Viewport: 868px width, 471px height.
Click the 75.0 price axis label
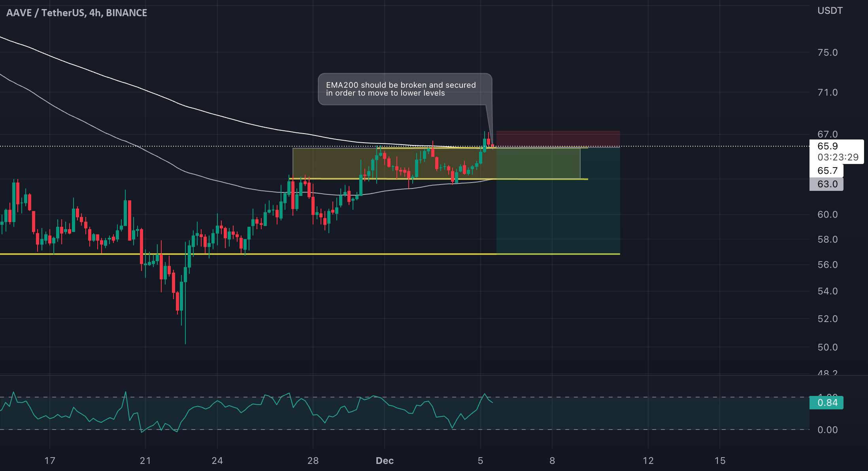[x=827, y=53]
